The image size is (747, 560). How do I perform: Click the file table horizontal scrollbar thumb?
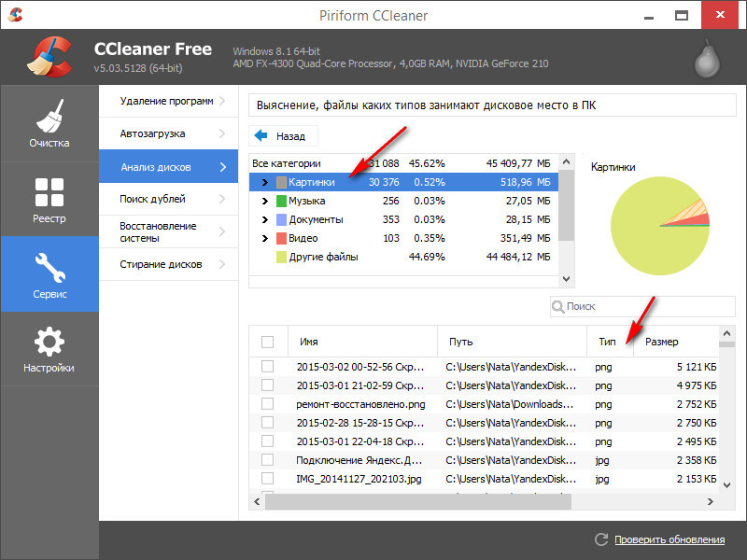coord(418,501)
